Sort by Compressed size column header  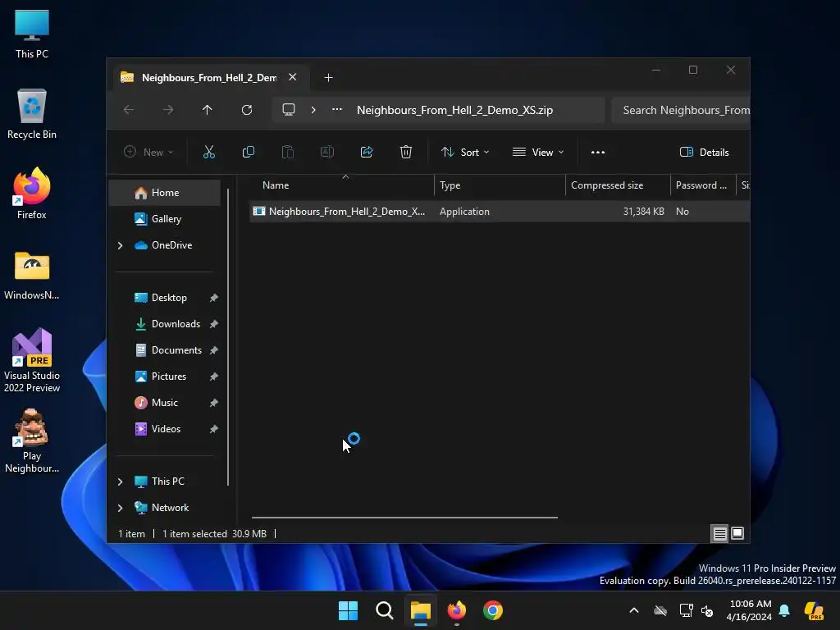tap(619, 185)
